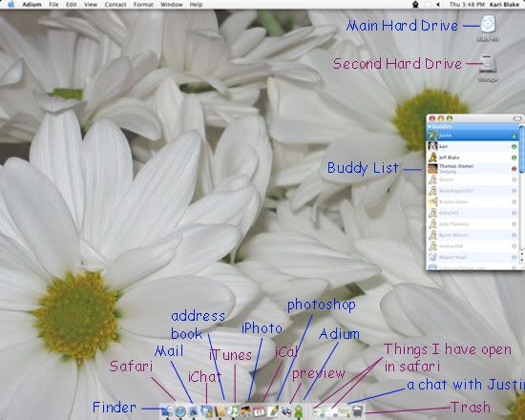
Task: Open the main hard drive desktop icon
Action: click(x=488, y=25)
